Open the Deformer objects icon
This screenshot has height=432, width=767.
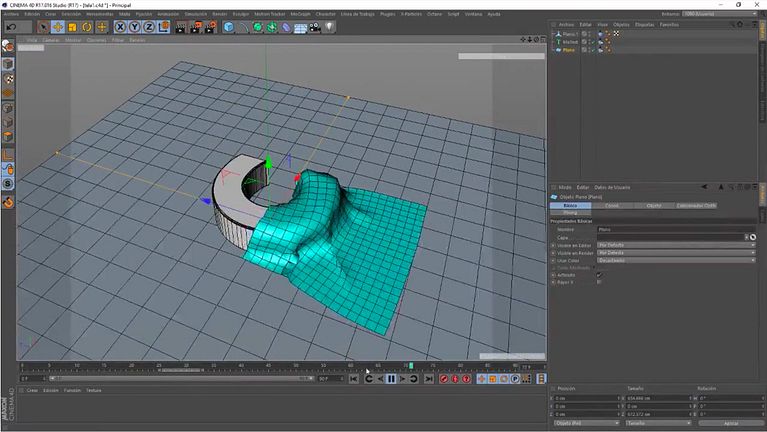pos(286,27)
